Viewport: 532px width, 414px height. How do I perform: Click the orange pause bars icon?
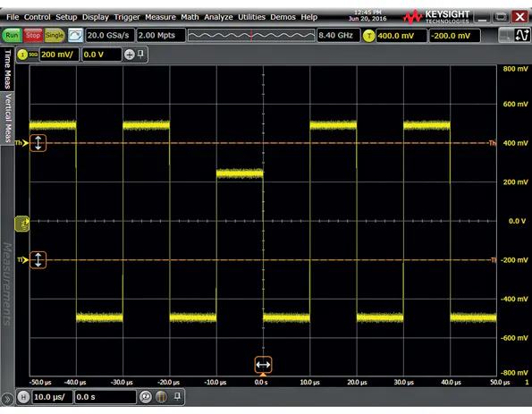(x=161, y=397)
